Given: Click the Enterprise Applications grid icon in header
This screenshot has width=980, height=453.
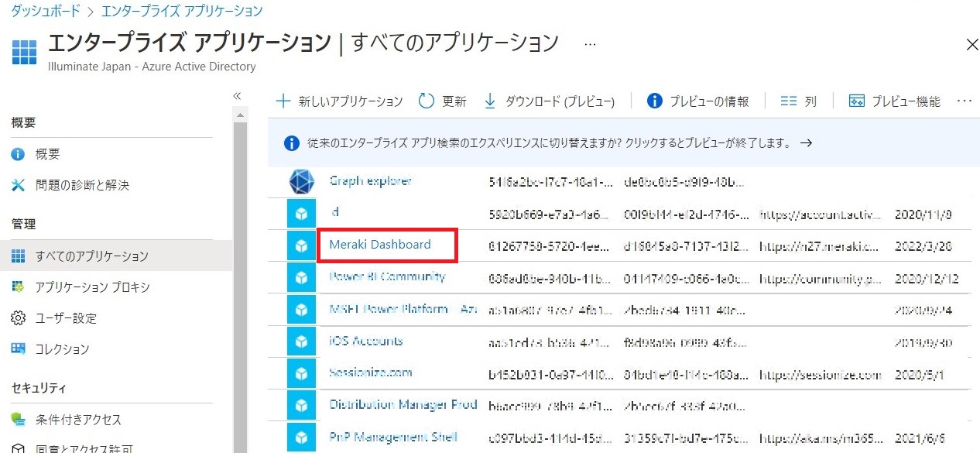Looking at the screenshot, I should pyautogui.click(x=25, y=50).
